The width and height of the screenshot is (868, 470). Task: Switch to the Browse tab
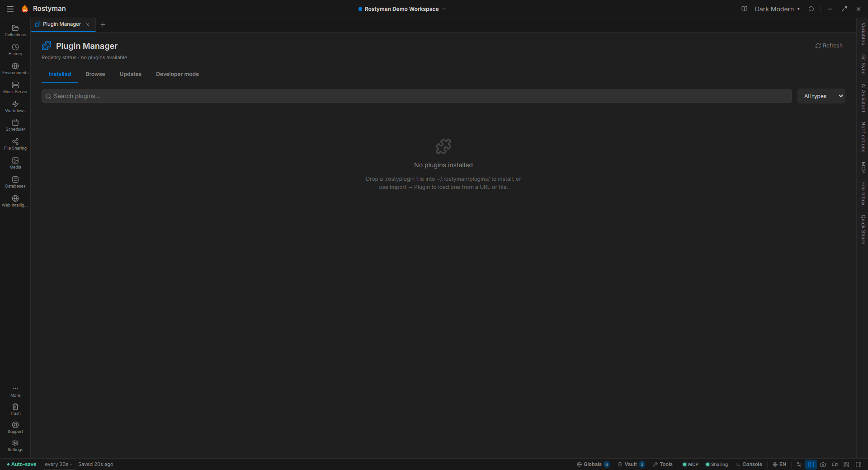95,74
